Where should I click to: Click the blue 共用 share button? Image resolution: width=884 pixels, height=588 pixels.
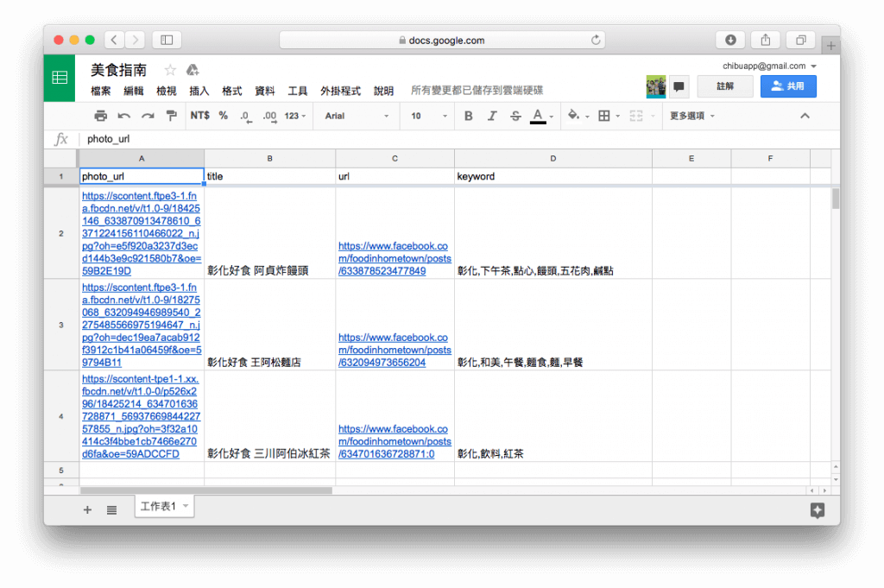point(787,86)
